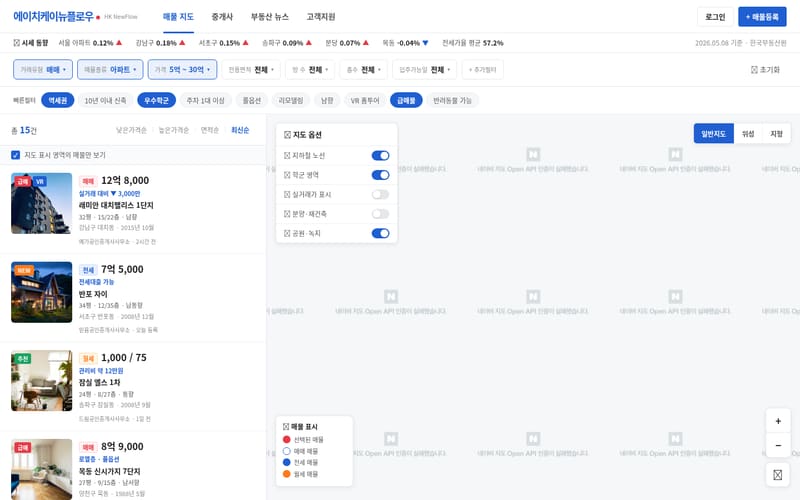Click the map zoom out minus button
This screenshot has width=800, height=500.
pos(778,445)
